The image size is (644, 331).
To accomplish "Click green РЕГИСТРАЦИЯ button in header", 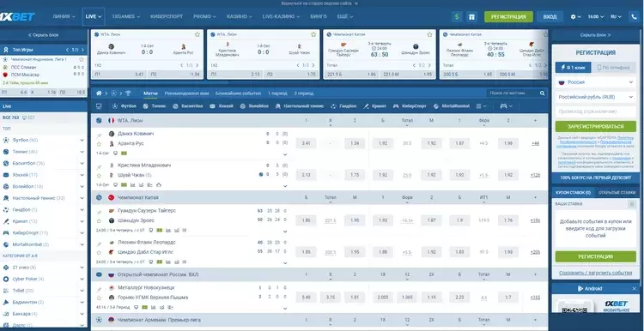I will click(508, 17).
